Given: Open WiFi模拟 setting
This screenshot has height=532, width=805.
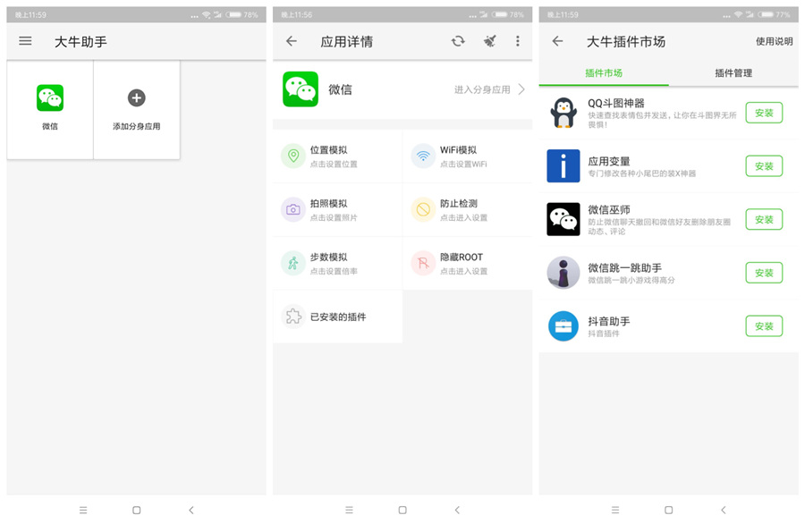Looking at the screenshot, I should pos(467,156).
